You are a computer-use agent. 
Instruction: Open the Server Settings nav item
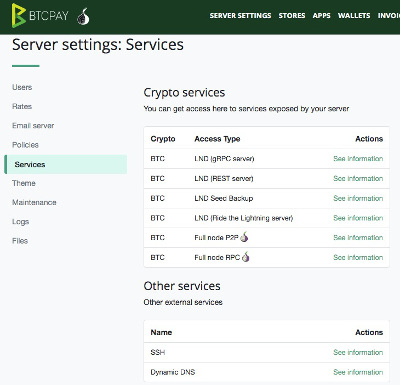point(240,16)
